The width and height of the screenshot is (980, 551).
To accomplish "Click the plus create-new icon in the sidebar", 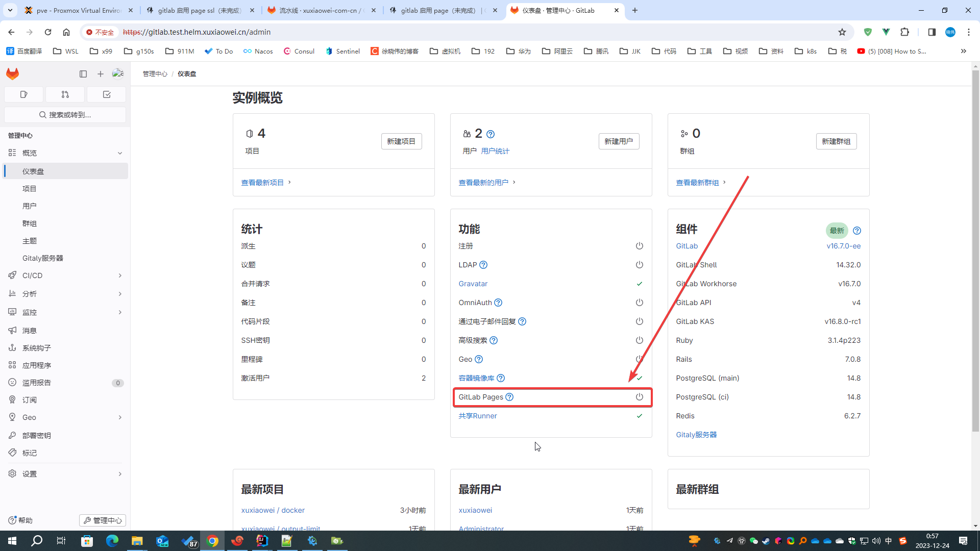I will (101, 74).
